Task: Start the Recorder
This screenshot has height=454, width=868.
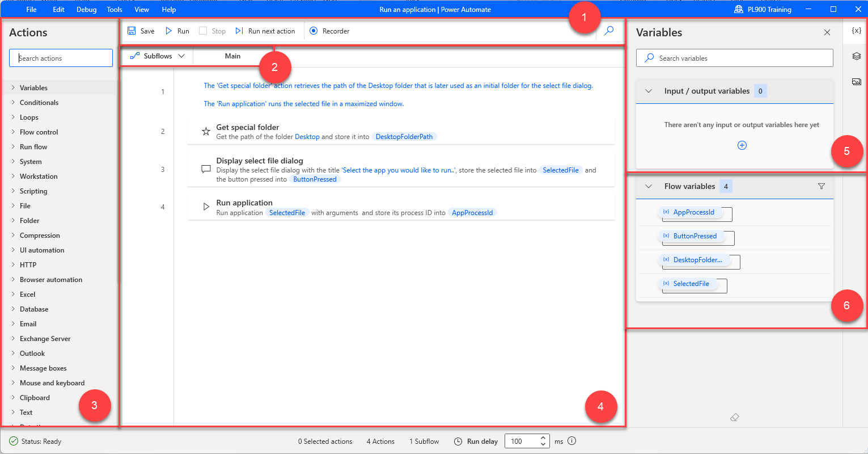Action: click(329, 31)
